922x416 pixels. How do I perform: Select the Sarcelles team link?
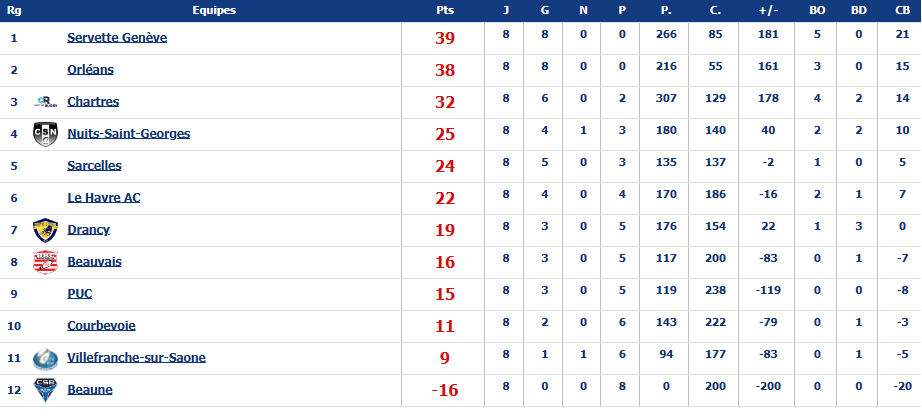[x=95, y=166]
